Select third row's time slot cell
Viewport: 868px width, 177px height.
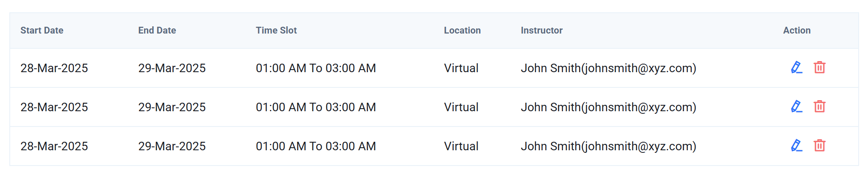coord(316,146)
